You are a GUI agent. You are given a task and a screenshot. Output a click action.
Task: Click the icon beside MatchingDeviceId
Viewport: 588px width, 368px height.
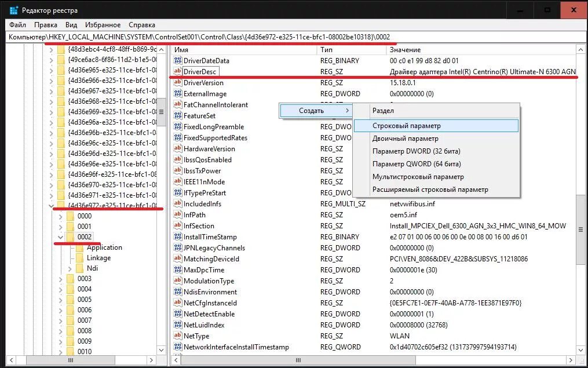pos(178,258)
